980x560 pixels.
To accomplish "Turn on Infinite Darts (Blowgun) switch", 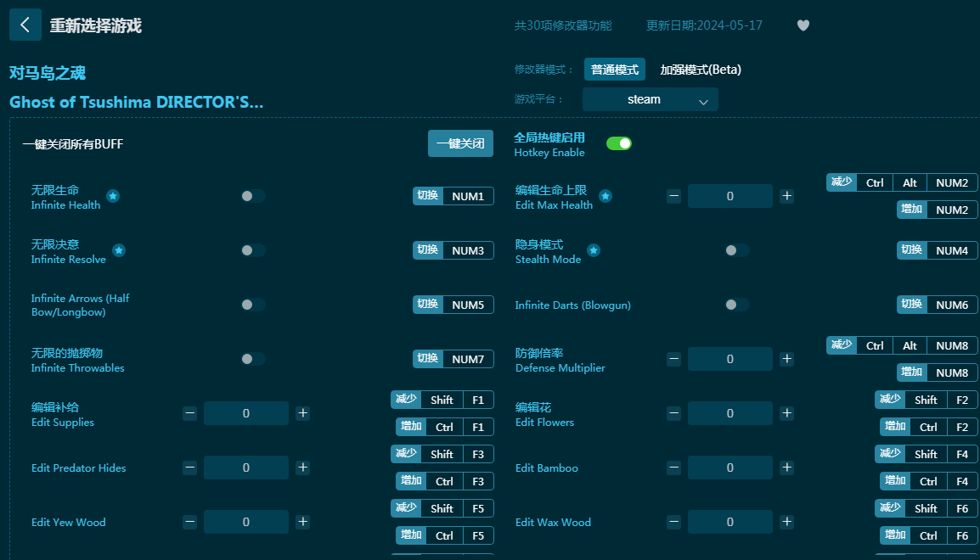I will (x=737, y=305).
